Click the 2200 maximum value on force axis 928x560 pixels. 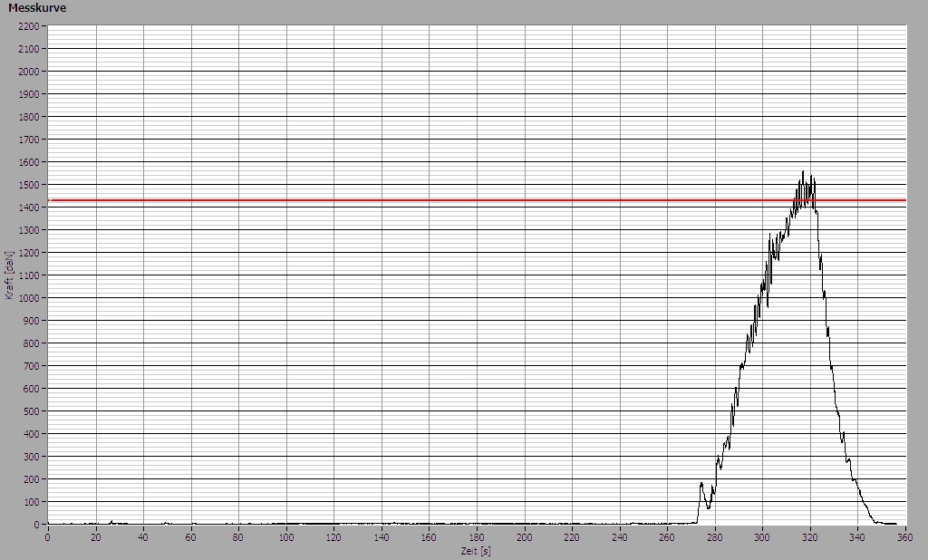(x=28, y=26)
